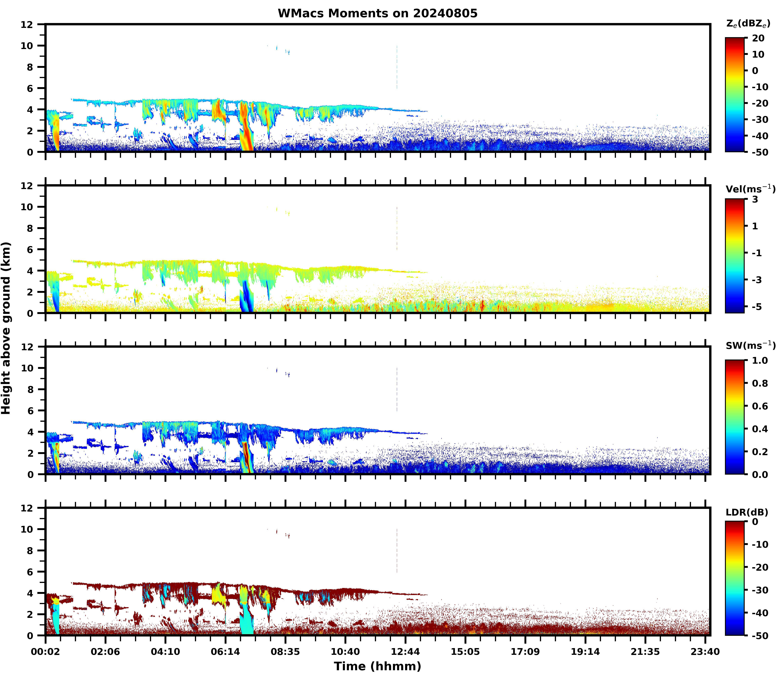Select the 23:40 time tick label
Image resolution: width=784 pixels, height=681 pixels.
705,652
